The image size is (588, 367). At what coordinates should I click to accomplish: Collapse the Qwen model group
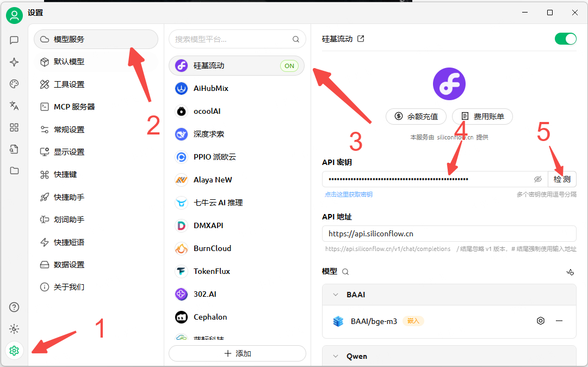(336, 357)
